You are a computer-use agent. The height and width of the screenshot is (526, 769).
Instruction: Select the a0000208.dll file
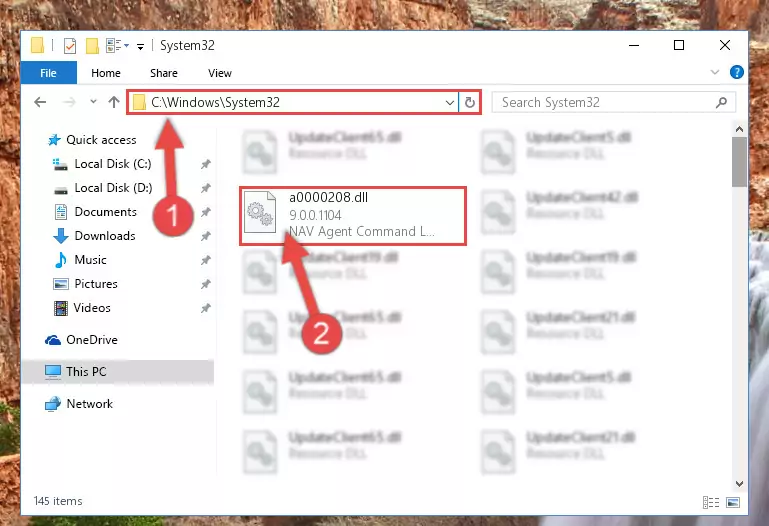(353, 216)
